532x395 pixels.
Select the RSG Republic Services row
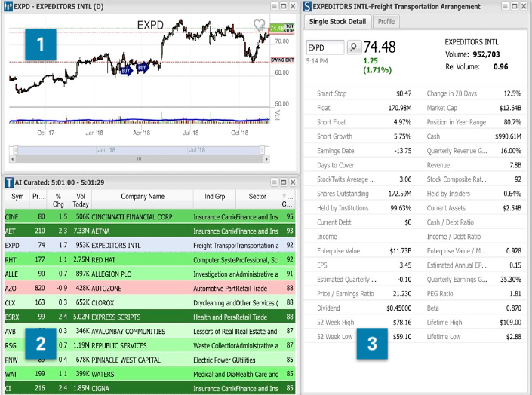coord(150,345)
